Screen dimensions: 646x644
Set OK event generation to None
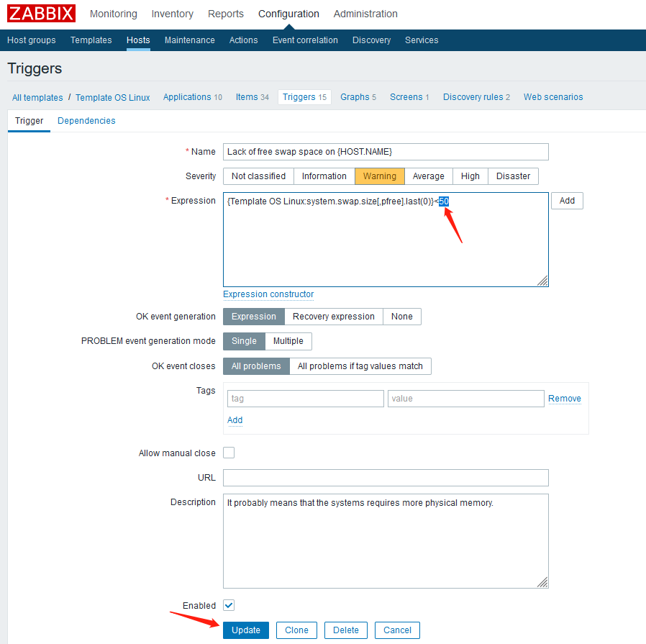point(401,317)
